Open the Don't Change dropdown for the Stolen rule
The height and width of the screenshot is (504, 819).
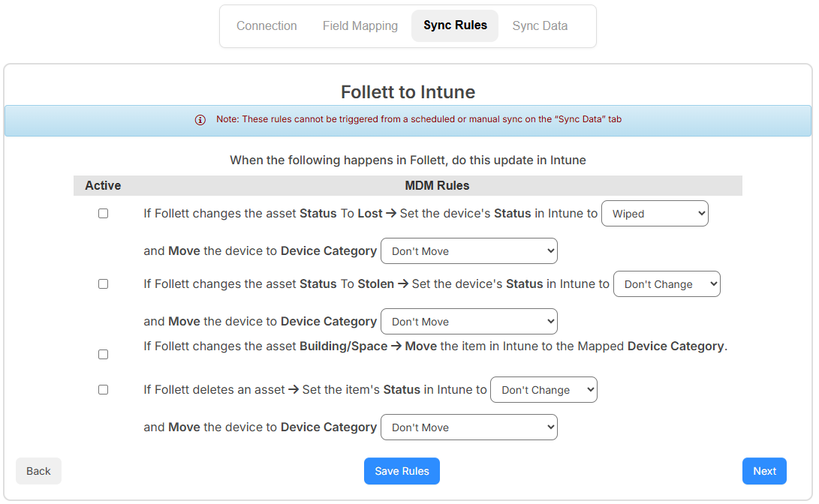tap(666, 283)
